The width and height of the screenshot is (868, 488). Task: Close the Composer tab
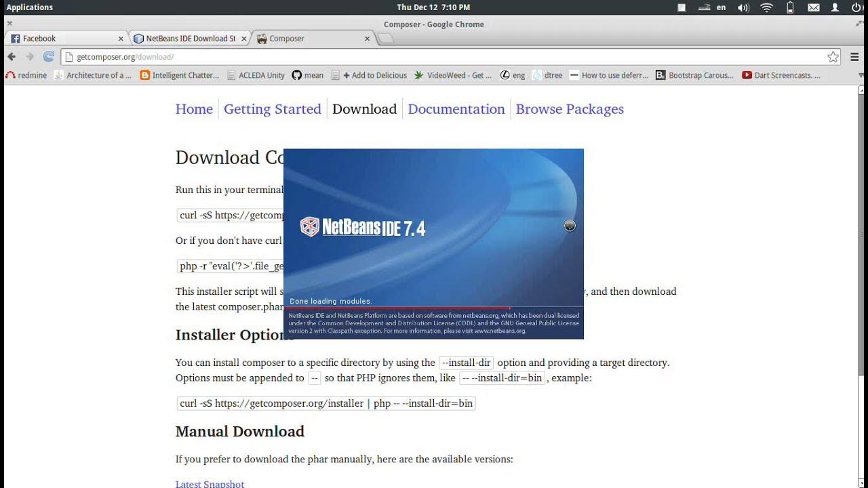[368, 39]
